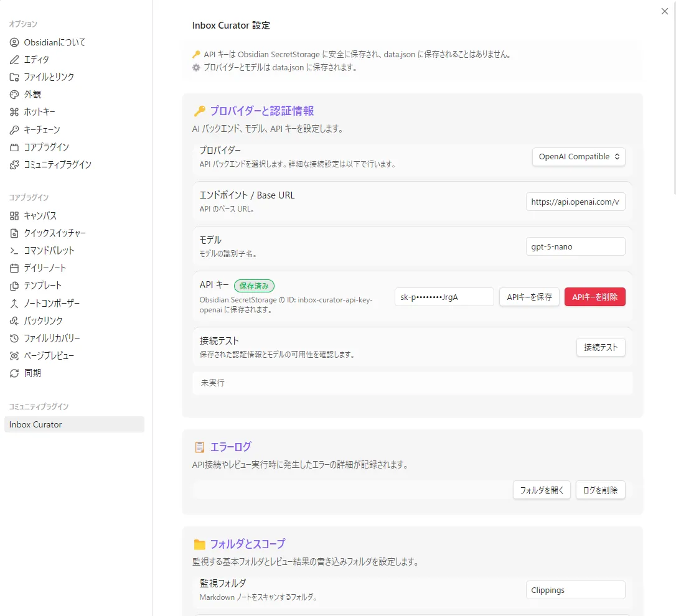Image resolution: width=676 pixels, height=616 pixels.
Task: Click the コミュニティプラグイン puzzle icon
Action: [14, 165]
